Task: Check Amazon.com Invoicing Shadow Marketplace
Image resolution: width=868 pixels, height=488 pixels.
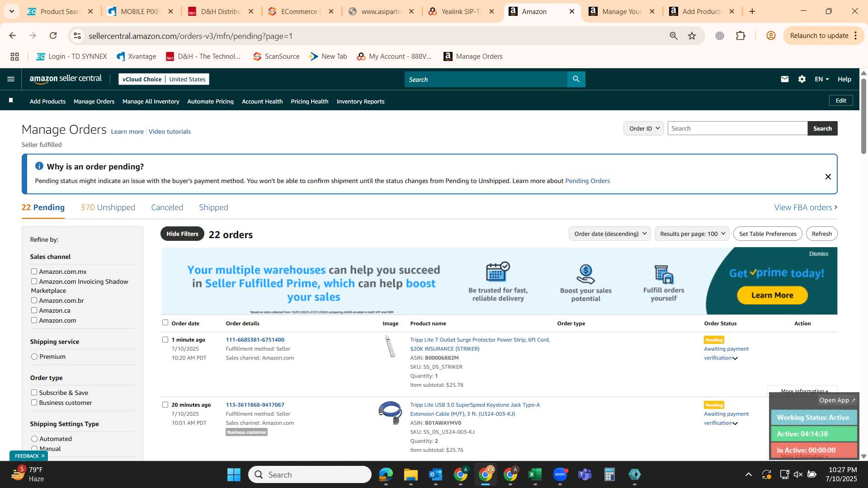Action: [x=34, y=281]
